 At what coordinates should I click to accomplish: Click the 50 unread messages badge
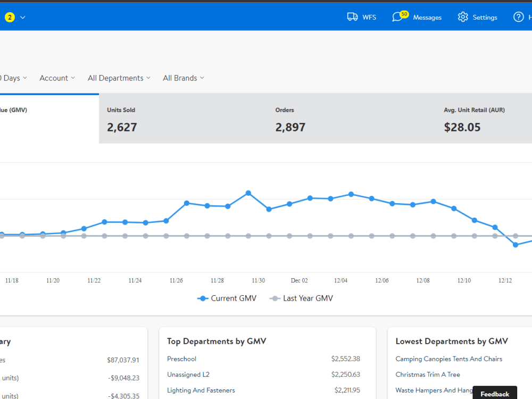point(404,14)
